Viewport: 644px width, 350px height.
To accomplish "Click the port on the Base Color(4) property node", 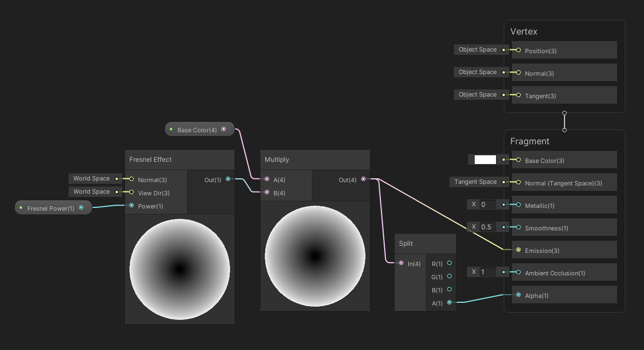I will [224, 128].
